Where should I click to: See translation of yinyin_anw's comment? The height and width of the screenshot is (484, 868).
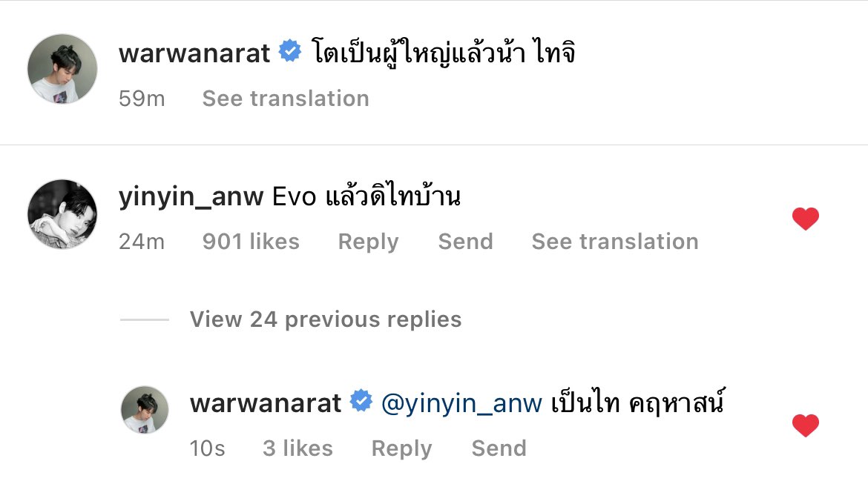click(615, 242)
